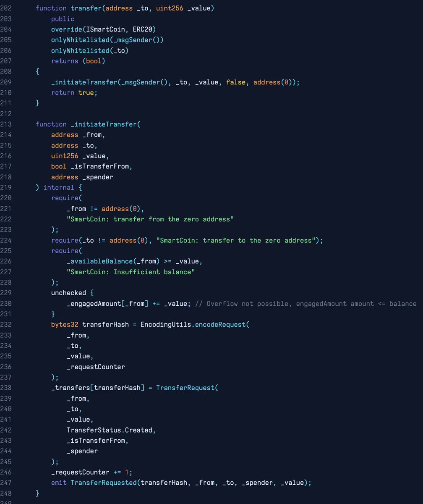The width and height of the screenshot is (423, 504).
Task: Click 'EncodingUtils' on line 232
Action: coord(165,325)
